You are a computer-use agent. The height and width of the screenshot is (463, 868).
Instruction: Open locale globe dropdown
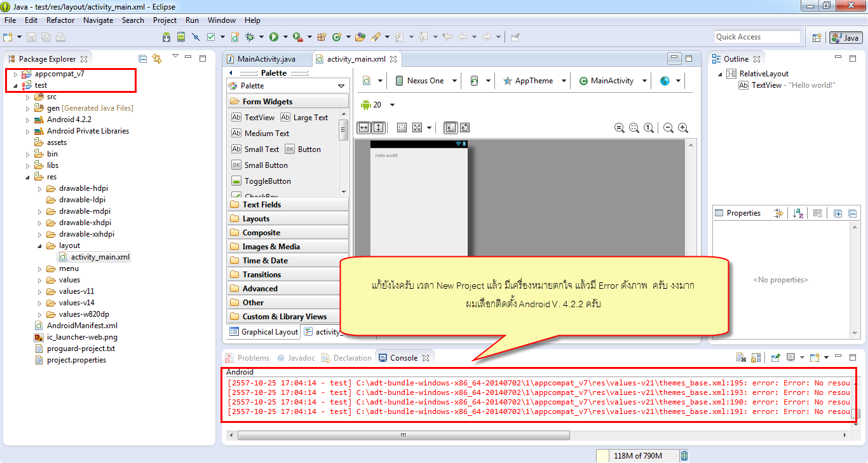point(670,81)
